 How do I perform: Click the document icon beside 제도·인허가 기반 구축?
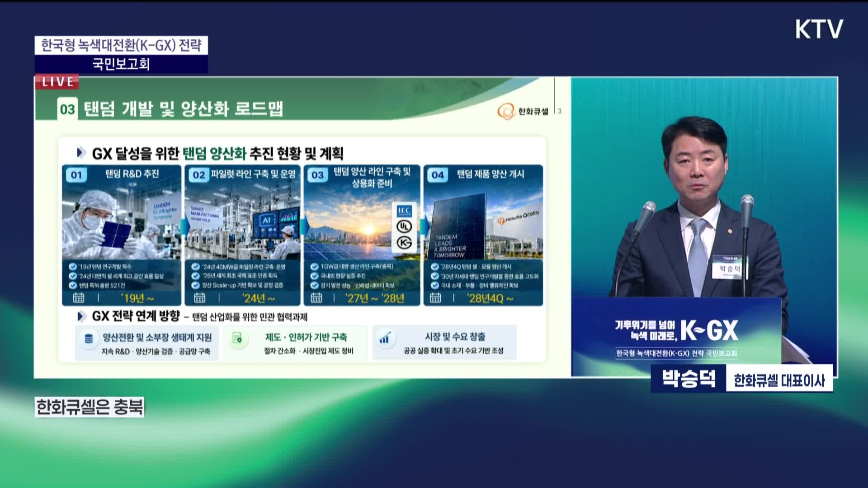tap(237, 338)
